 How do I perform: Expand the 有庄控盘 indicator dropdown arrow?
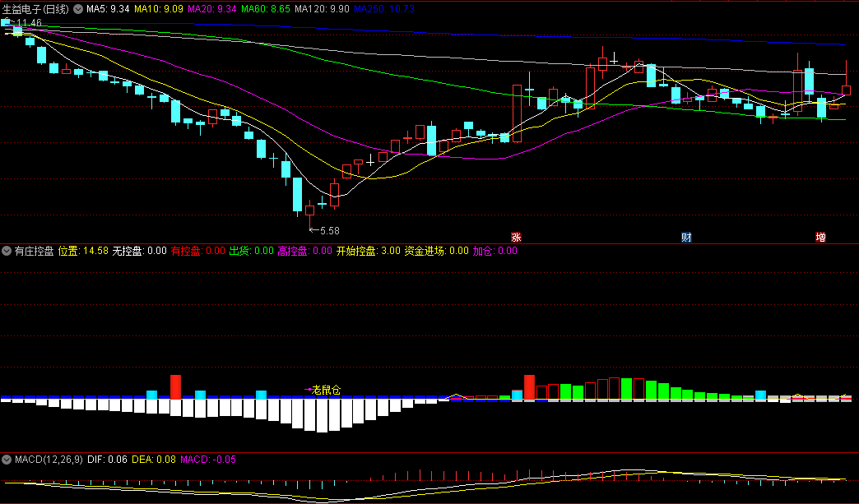7,252
